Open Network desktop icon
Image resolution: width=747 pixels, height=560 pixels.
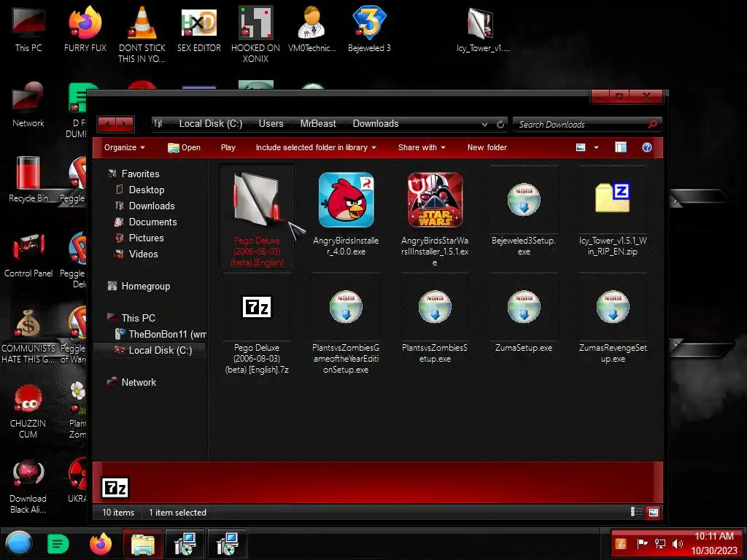28,105
